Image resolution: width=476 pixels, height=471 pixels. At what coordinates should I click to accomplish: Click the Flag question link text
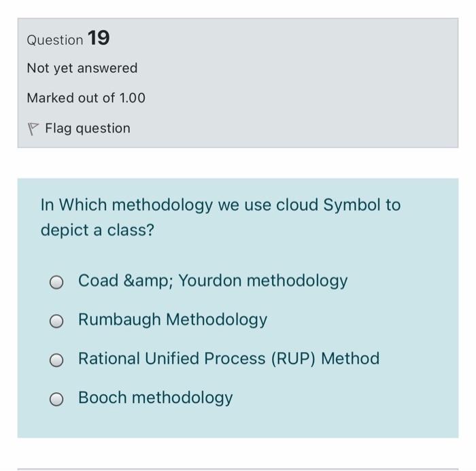[x=87, y=128]
